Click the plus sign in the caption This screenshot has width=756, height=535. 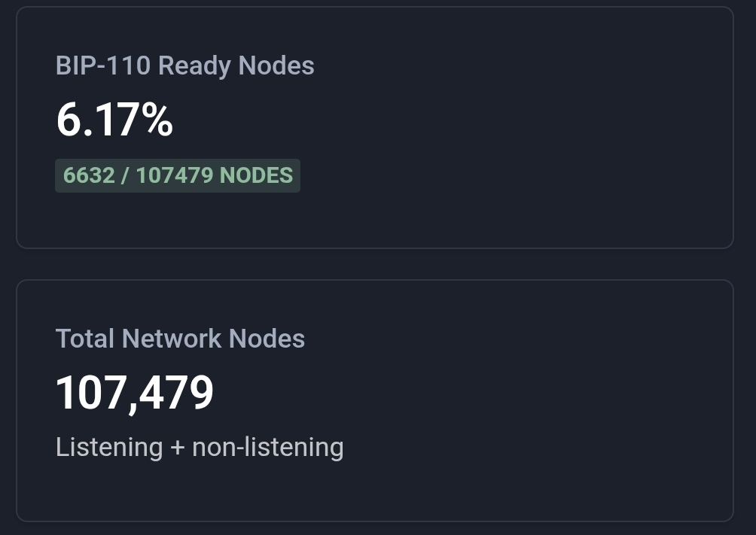pos(177,448)
